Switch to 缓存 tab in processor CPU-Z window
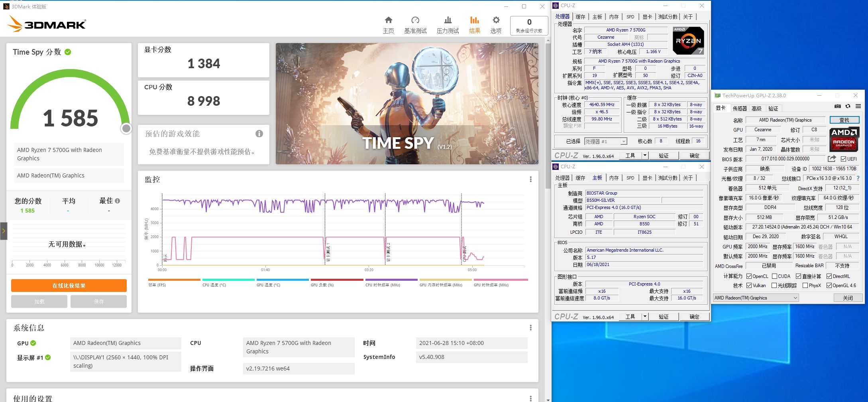This screenshot has width=868, height=402. click(580, 17)
